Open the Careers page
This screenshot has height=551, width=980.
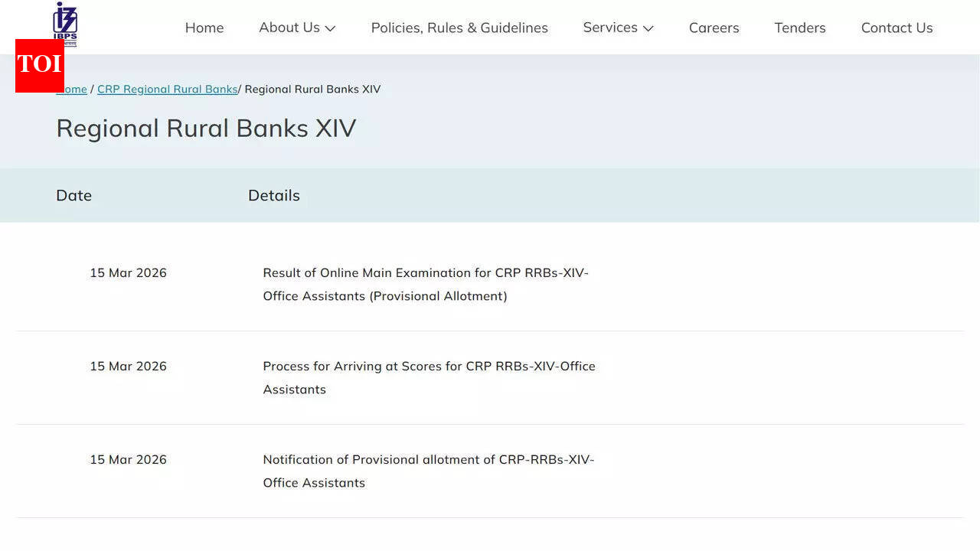[714, 28]
